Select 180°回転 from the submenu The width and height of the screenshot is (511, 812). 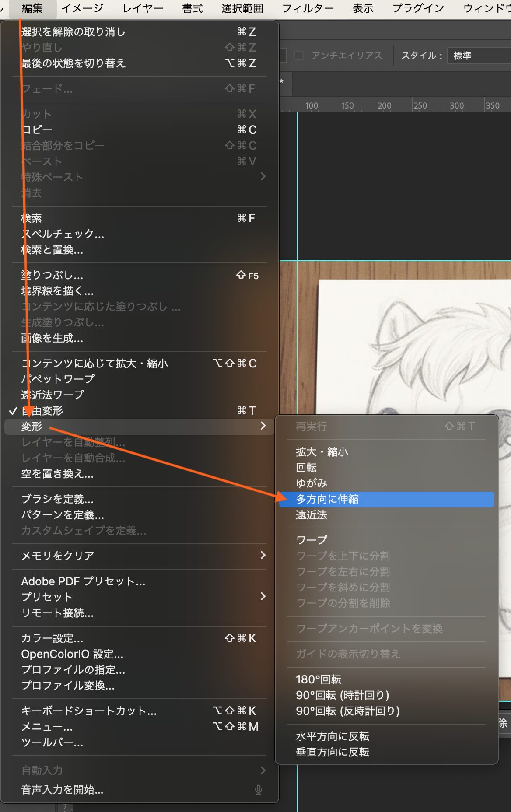click(318, 679)
